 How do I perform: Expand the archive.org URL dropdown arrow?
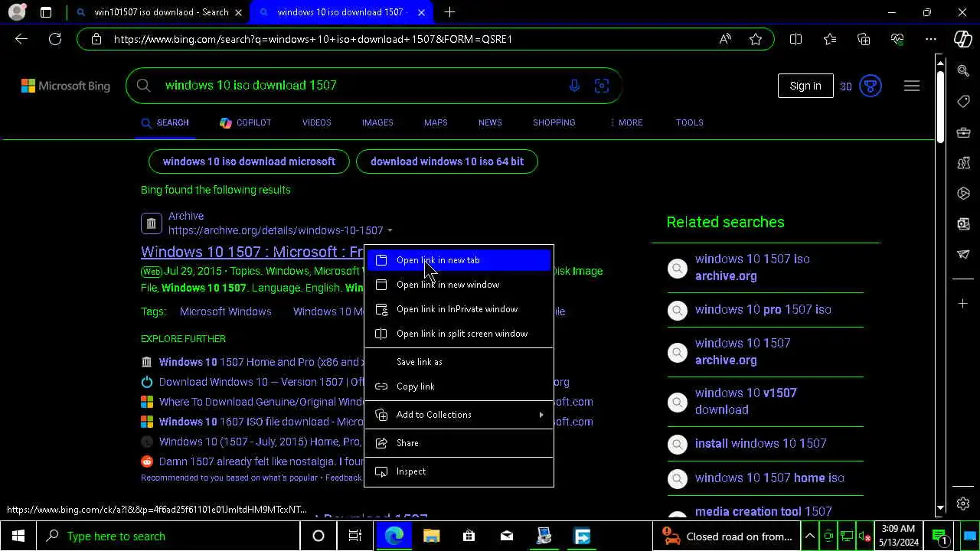[390, 230]
